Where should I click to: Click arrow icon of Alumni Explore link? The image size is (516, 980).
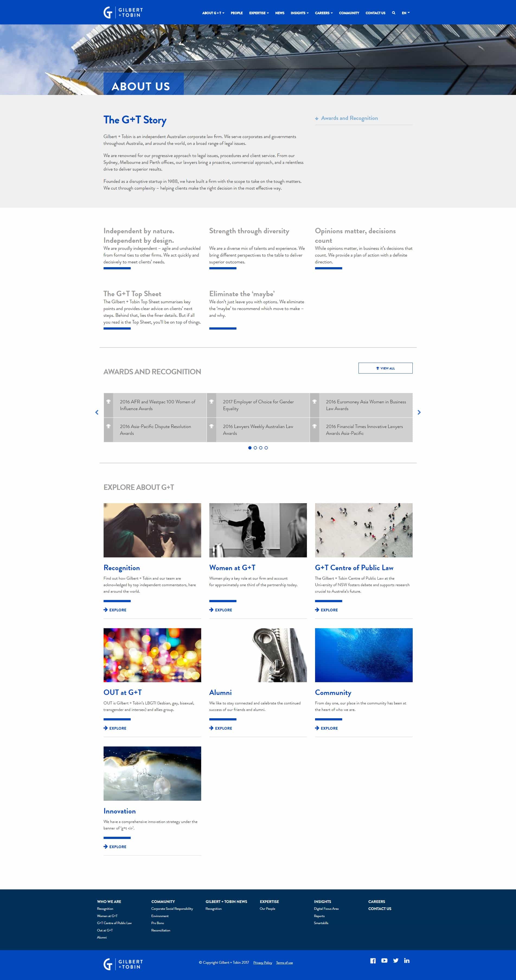coord(211,728)
